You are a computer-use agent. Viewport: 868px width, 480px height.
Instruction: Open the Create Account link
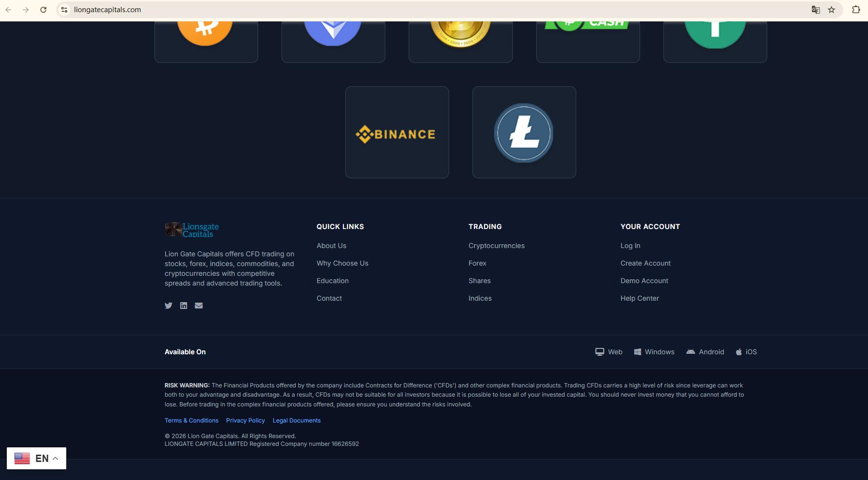pyautogui.click(x=645, y=263)
